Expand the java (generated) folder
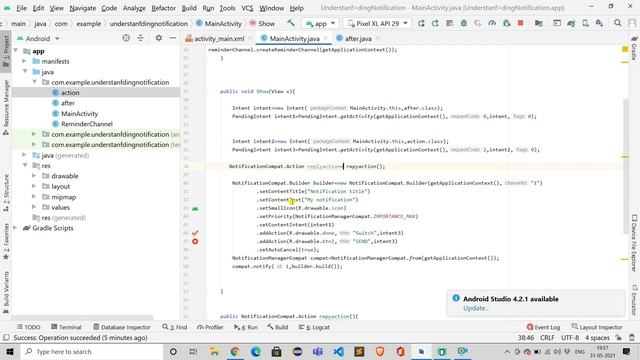This screenshot has width=640, height=360. point(24,155)
